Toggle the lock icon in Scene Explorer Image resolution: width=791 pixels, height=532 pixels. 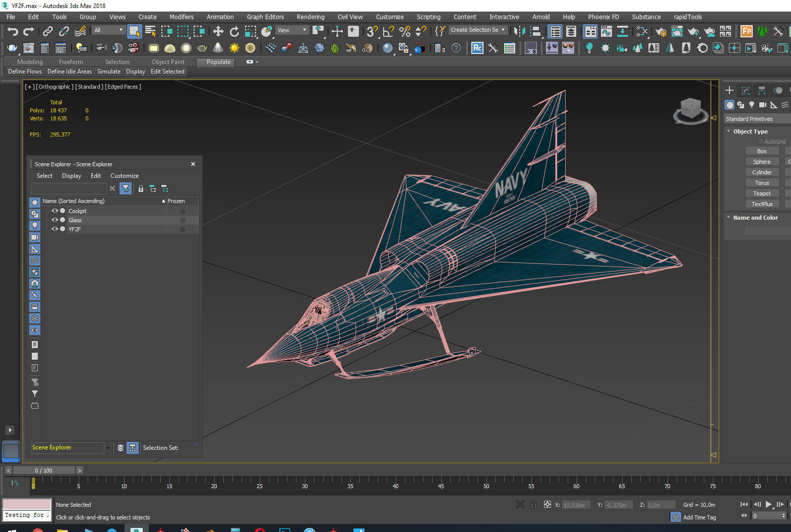click(x=141, y=188)
